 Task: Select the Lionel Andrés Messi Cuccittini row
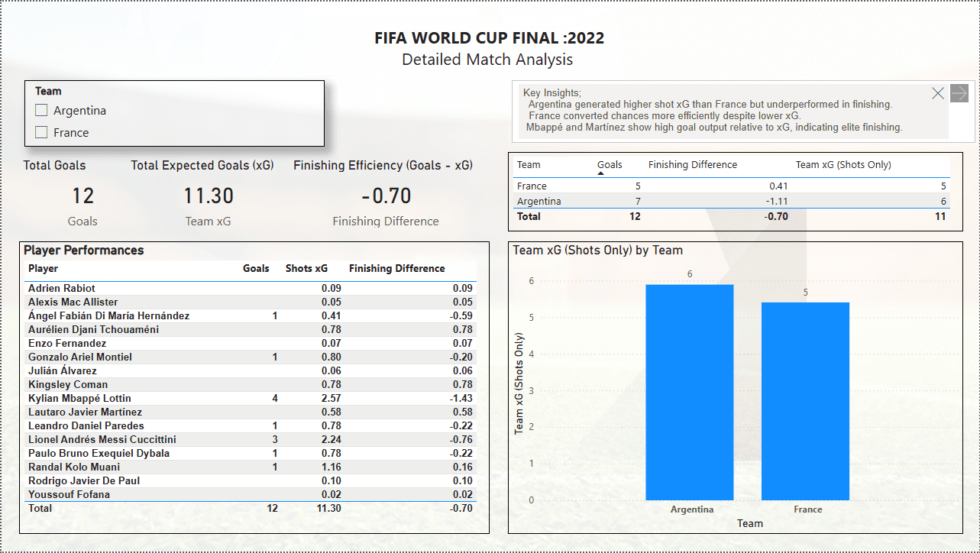[251, 440]
